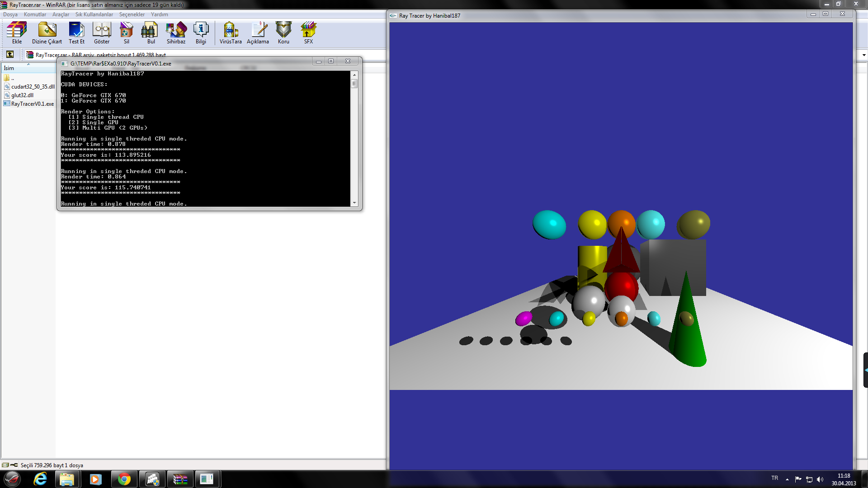Click the Ekle (Add) toolbar icon
The width and height of the screenshot is (868, 488).
[x=17, y=33]
